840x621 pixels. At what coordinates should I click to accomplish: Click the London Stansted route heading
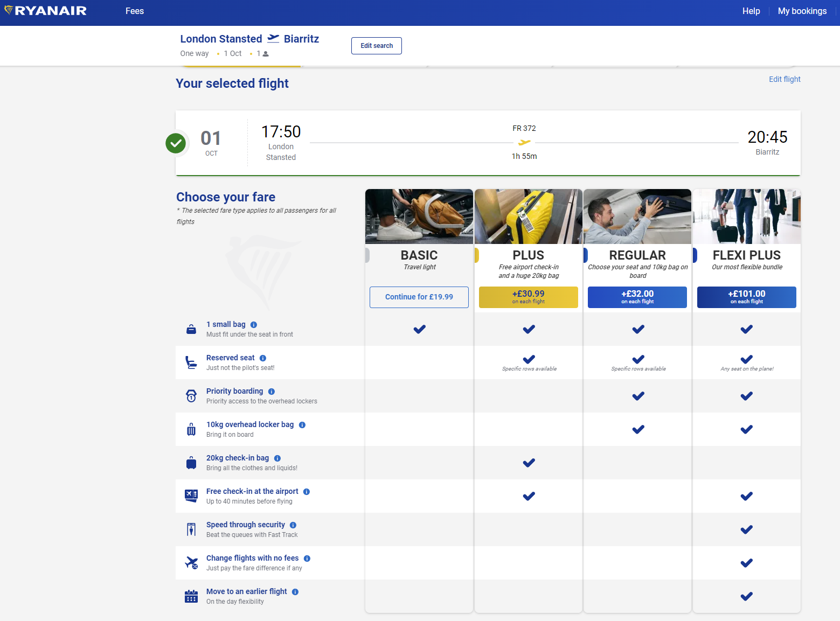221,39
